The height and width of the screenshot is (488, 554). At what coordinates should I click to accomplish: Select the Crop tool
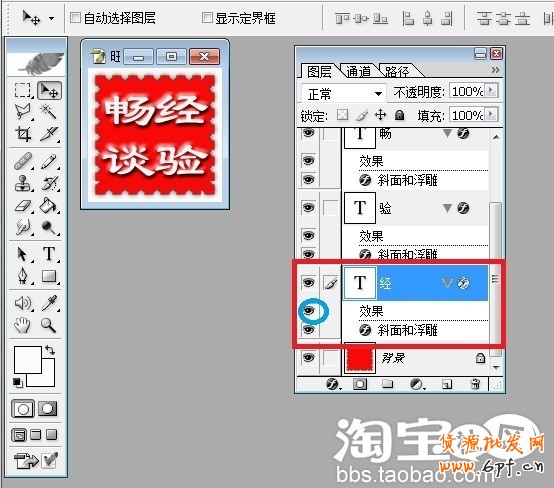tap(23, 134)
